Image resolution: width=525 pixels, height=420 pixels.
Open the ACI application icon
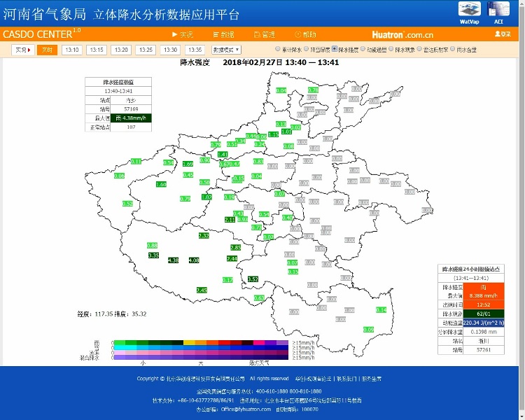click(x=498, y=10)
